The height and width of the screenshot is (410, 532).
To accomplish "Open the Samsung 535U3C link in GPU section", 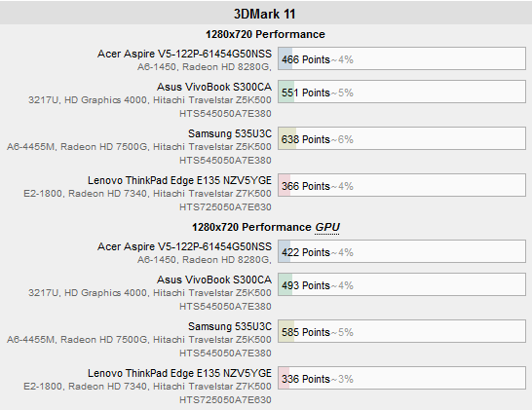I will 230,326.
